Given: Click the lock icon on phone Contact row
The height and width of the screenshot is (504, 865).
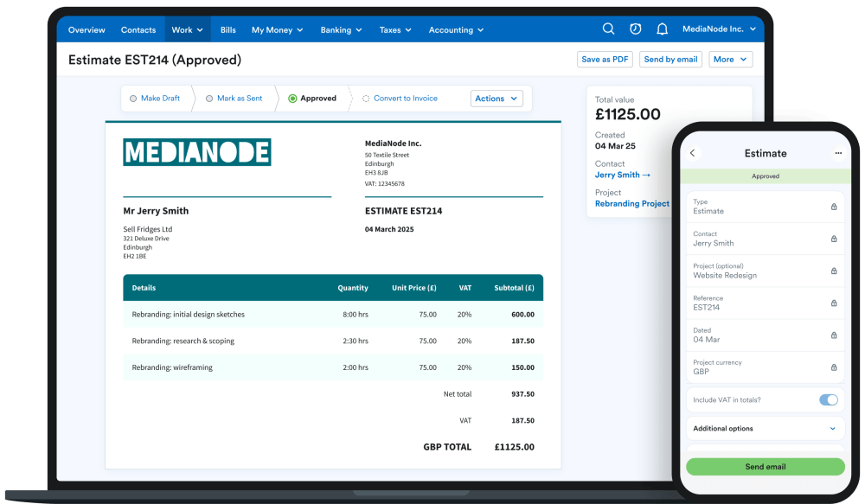Looking at the screenshot, I should [x=834, y=239].
